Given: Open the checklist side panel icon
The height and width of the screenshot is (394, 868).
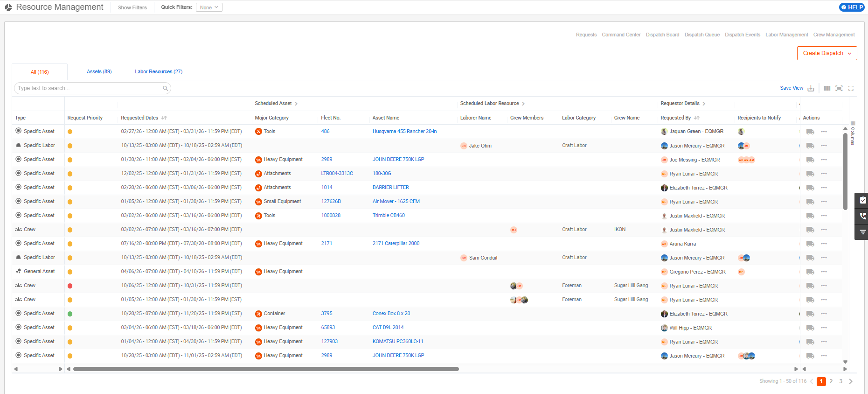Looking at the screenshot, I should click(x=862, y=200).
